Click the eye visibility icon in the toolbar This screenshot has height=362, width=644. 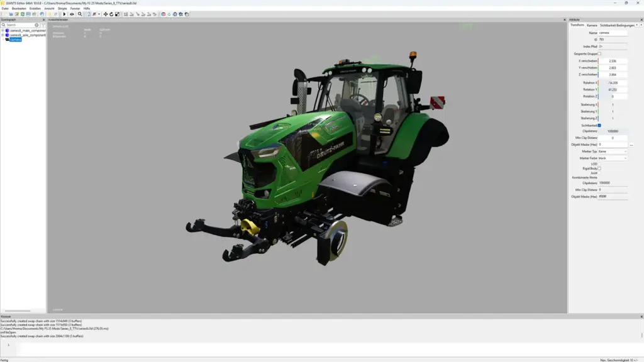[x=72, y=14]
